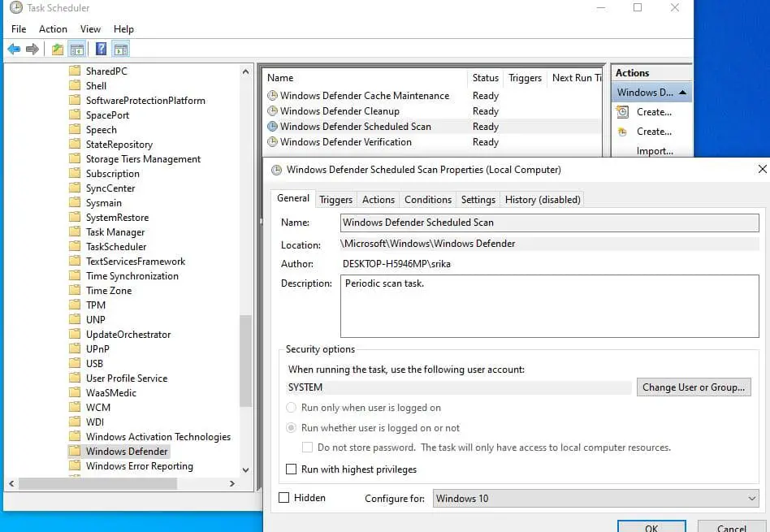Click the Back arrow toolbar icon
770x532 pixels.
[14, 50]
